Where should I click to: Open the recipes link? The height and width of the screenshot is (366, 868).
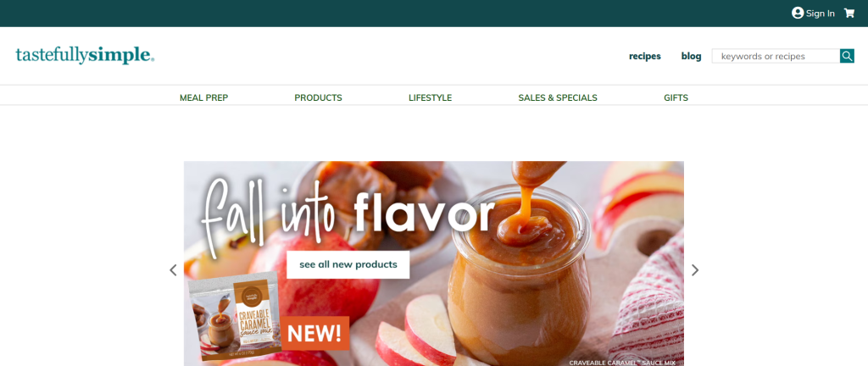645,56
